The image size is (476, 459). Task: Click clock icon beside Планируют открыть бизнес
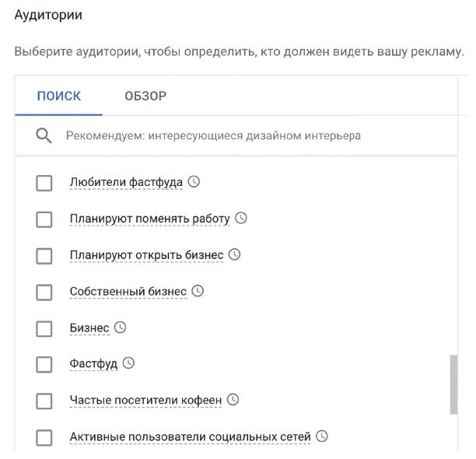(234, 254)
